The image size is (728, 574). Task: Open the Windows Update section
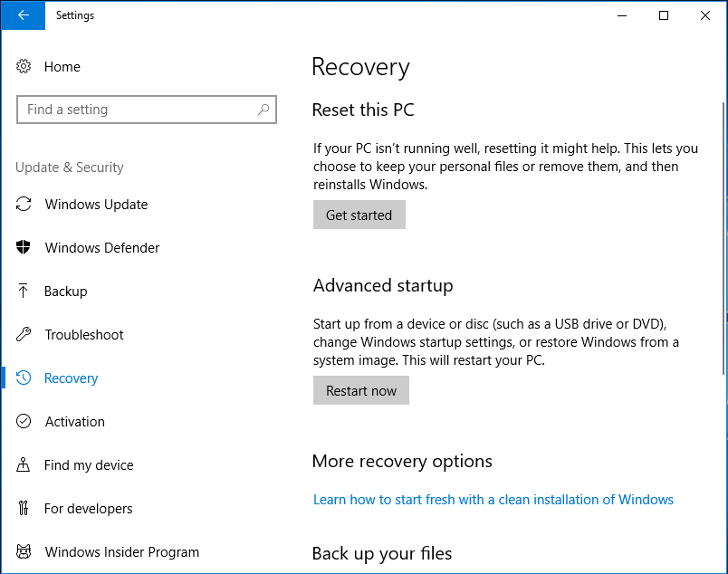[x=96, y=205]
